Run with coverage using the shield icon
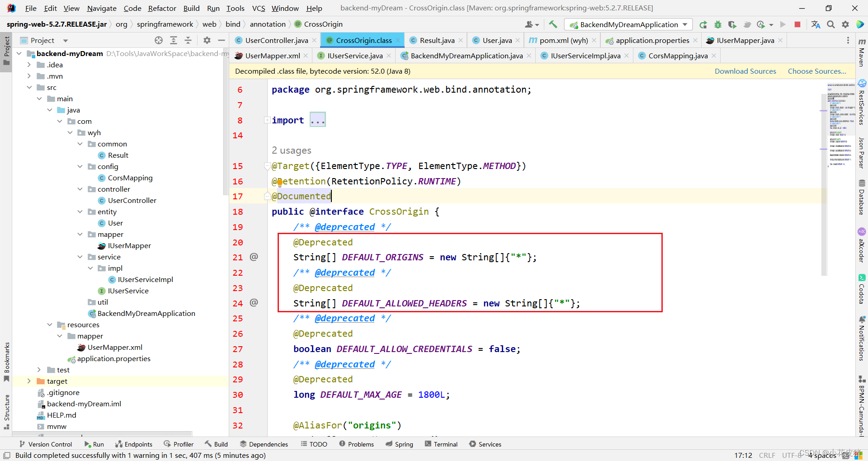The height and width of the screenshot is (461, 868). coord(732,24)
